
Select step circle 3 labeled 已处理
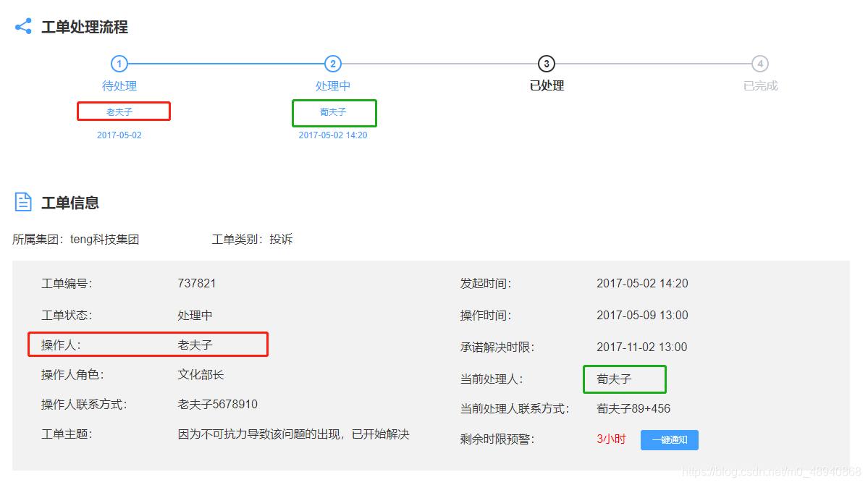point(547,64)
